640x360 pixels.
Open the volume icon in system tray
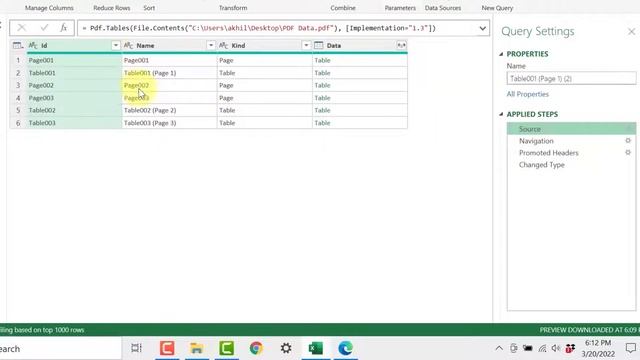click(x=556, y=348)
